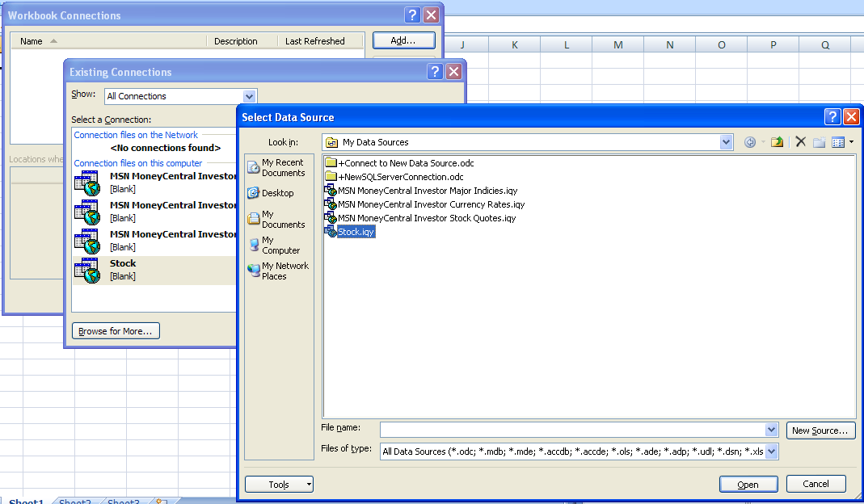
Task: Click the Back navigation arrow icon
Action: [x=750, y=141]
